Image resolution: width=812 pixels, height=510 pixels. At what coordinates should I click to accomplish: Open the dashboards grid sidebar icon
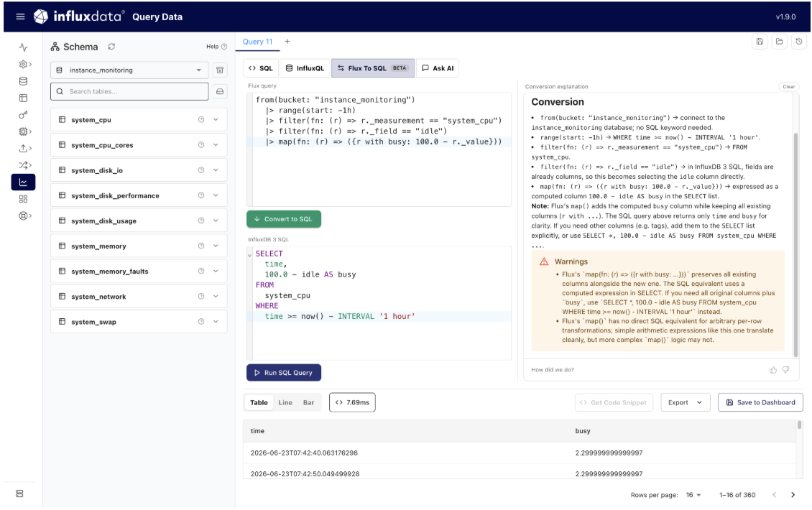(23, 199)
